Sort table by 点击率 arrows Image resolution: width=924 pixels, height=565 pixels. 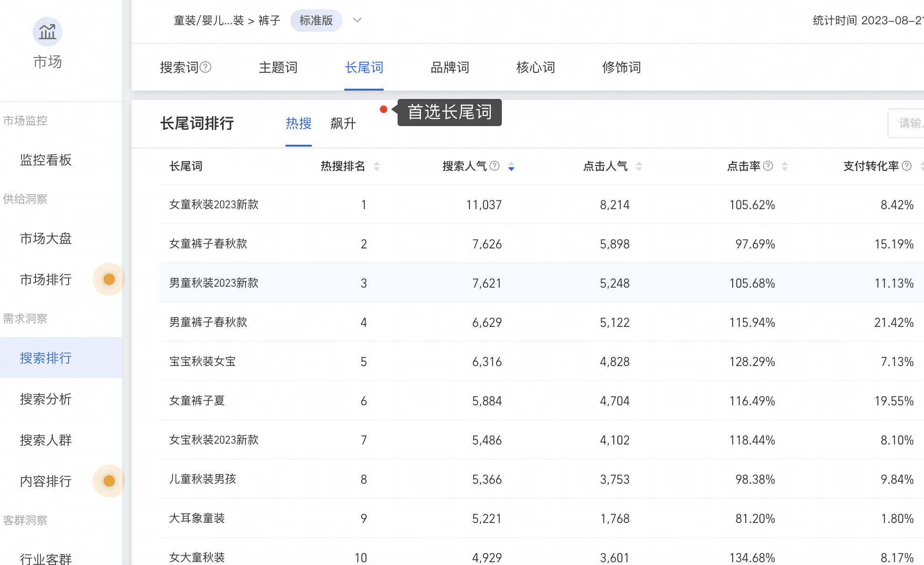(x=785, y=166)
